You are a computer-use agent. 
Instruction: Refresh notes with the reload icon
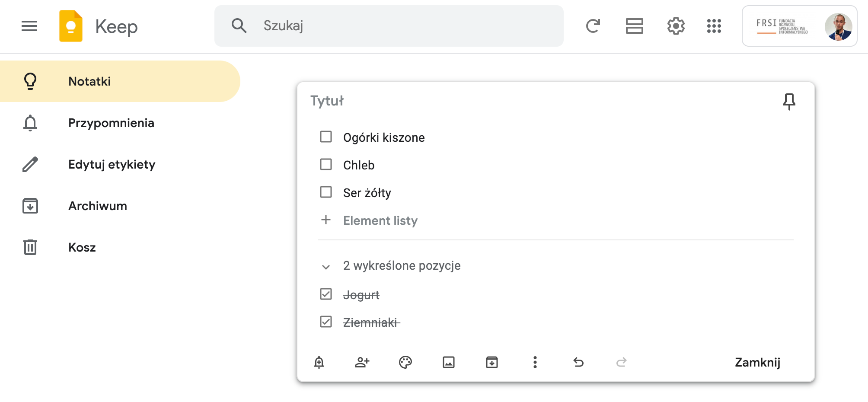tap(593, 26)
